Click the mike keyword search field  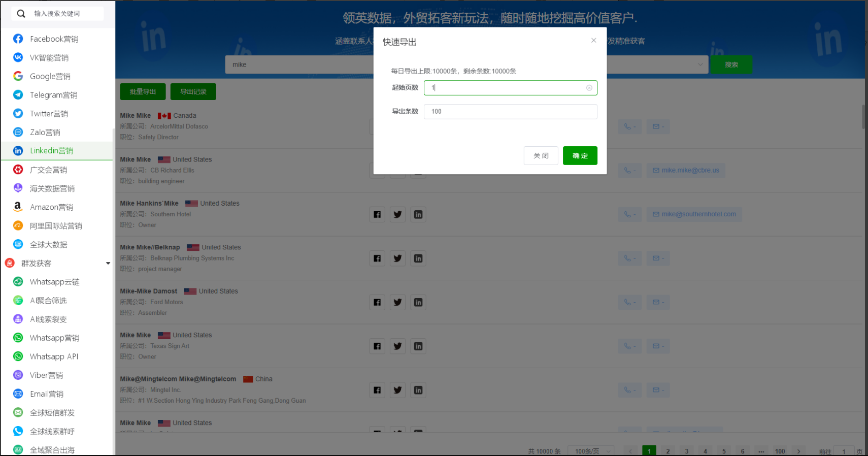[x=299, y=64]
